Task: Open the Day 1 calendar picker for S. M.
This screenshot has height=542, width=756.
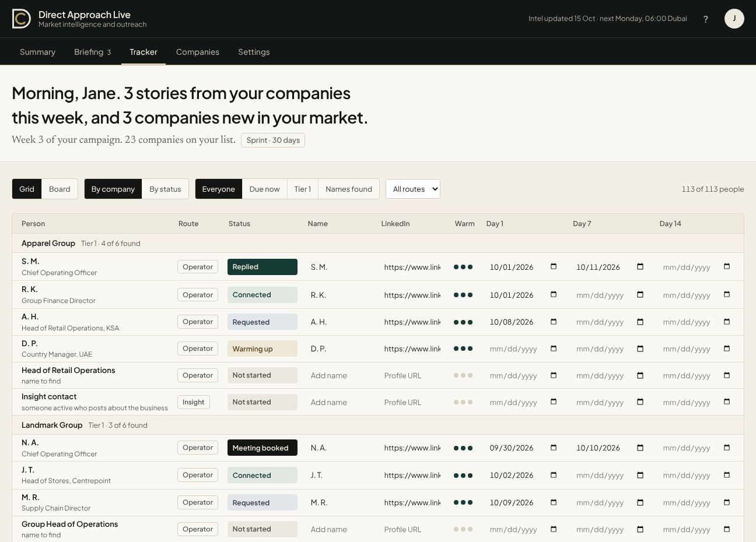Action: tap(554, 266)
